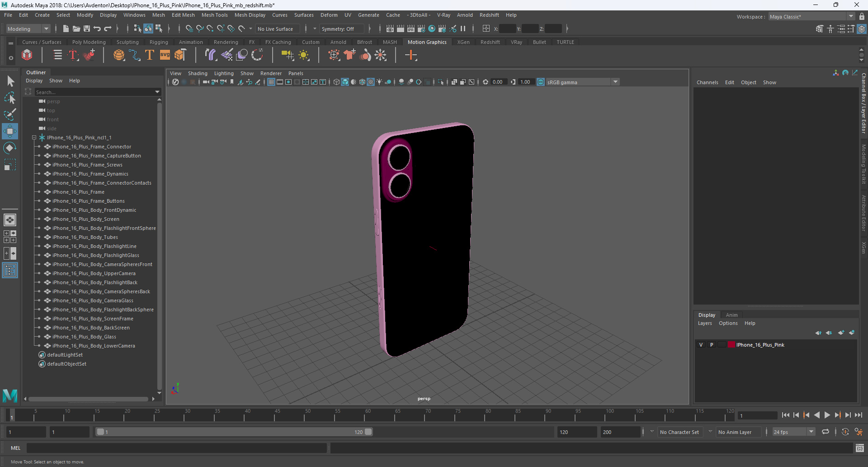
Task: Toggle loop playback mode icon
Action: [826, 432]
